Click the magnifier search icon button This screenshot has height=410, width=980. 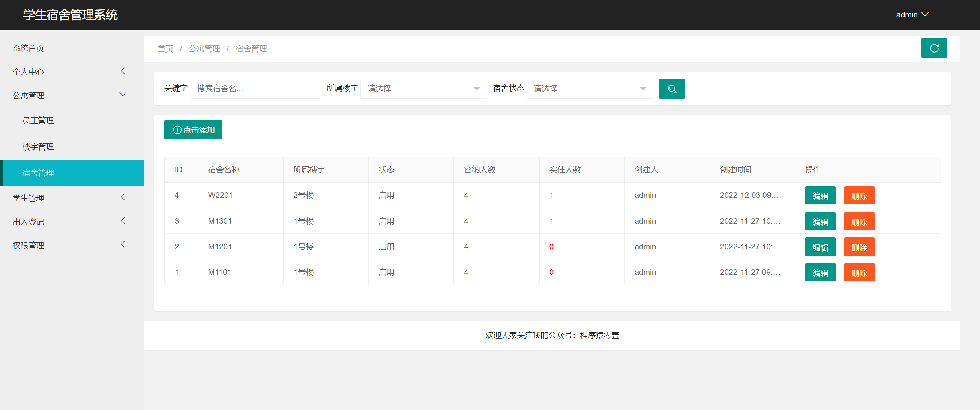671,89
